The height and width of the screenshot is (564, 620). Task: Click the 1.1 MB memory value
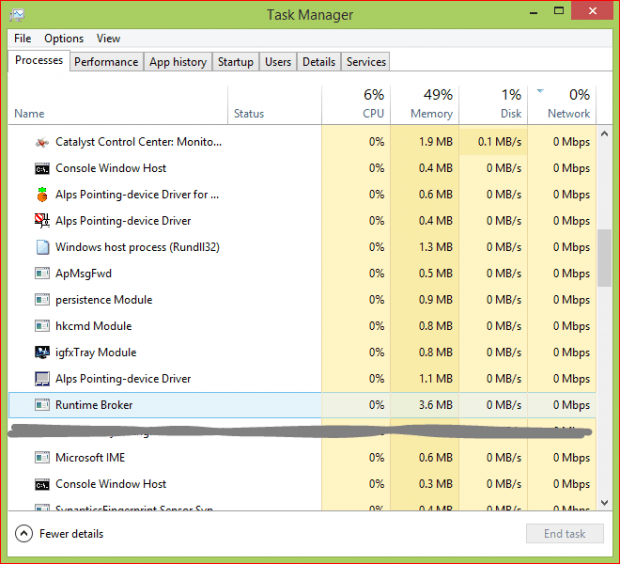(435, 379)
